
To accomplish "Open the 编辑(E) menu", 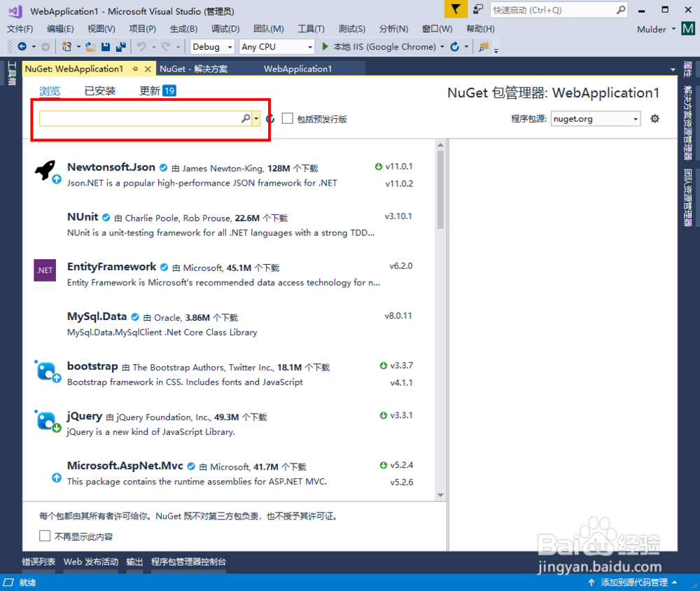I will click(x=60, y=29).
